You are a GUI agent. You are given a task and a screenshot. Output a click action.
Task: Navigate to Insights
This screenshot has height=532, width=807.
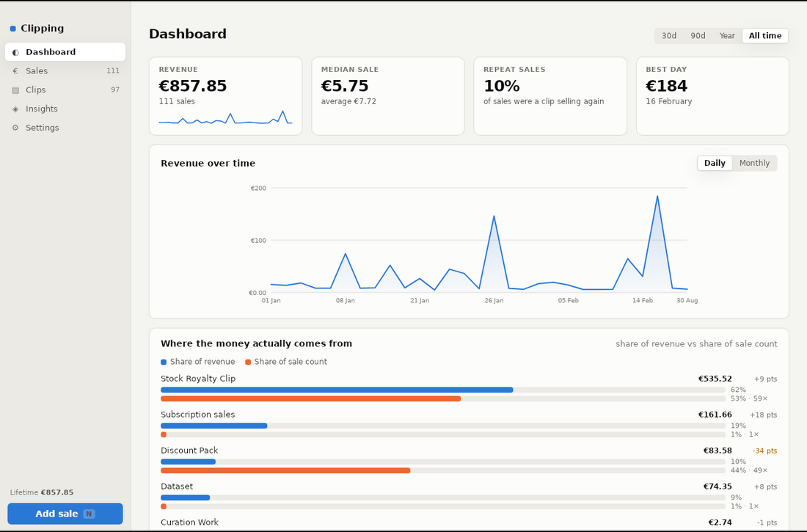coord(65,109)
